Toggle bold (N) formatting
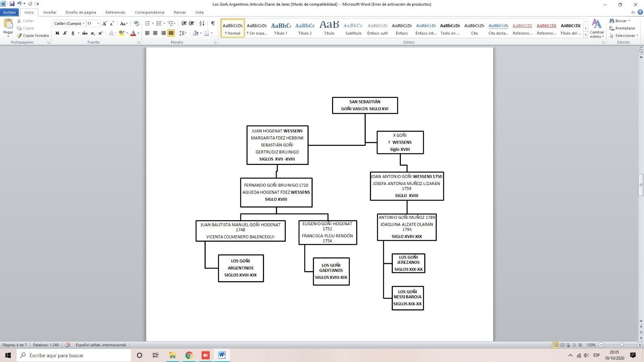The image size is (644, 362). coord(57,33)
